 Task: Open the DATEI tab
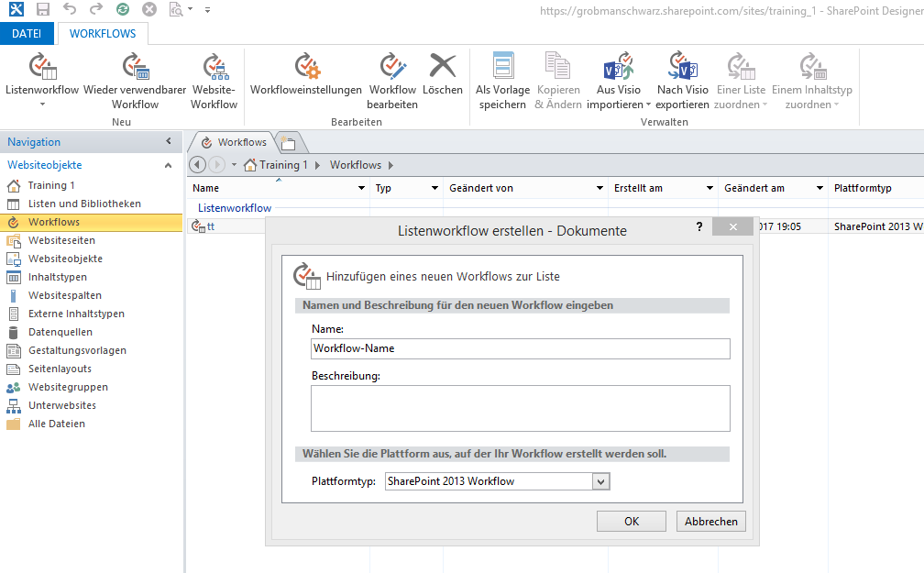coord(26,34)
